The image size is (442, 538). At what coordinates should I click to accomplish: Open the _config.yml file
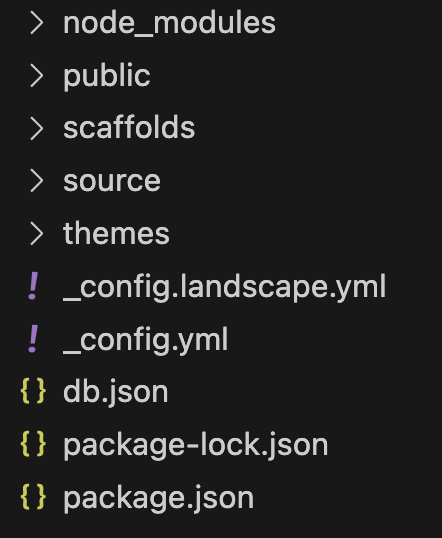(146, 340)
